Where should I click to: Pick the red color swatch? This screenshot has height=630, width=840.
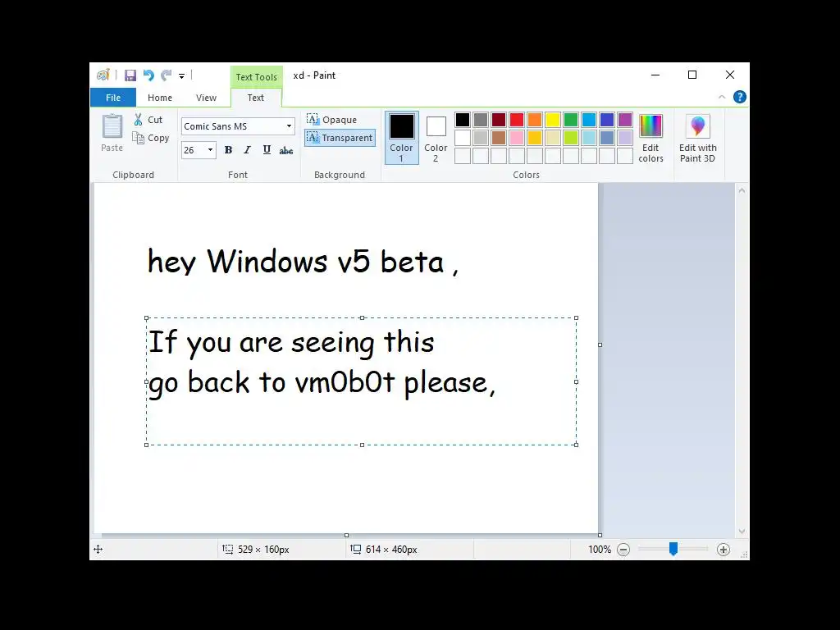(517, 120)
